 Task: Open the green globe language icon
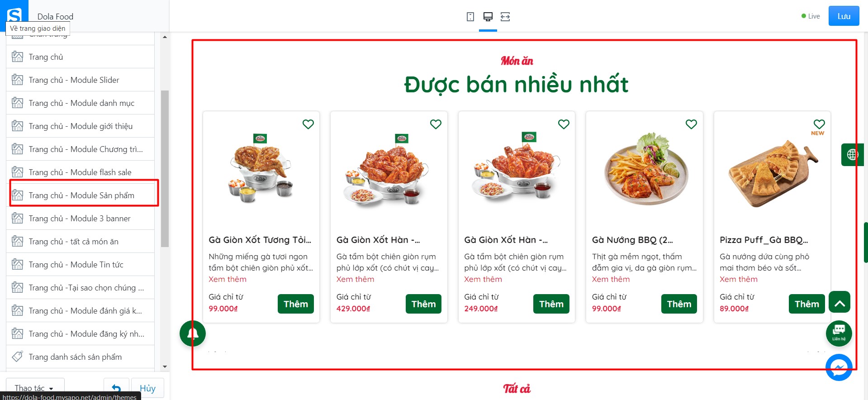(x=852, y=155)
